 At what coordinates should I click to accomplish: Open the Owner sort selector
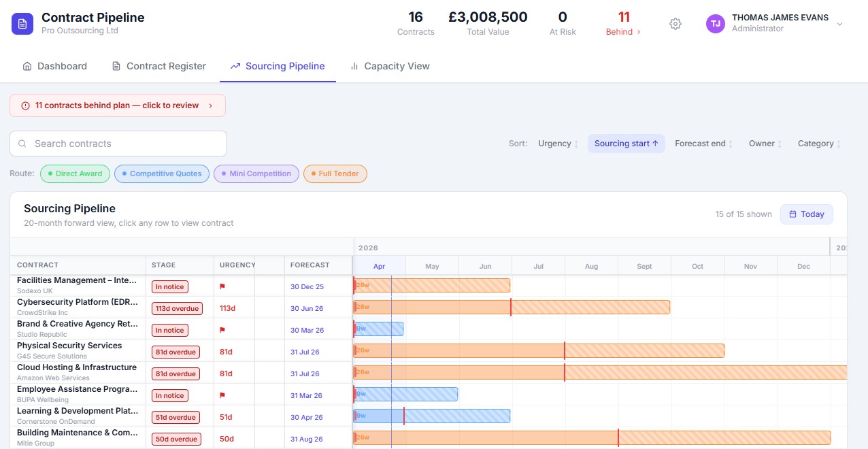click(764, 144)
